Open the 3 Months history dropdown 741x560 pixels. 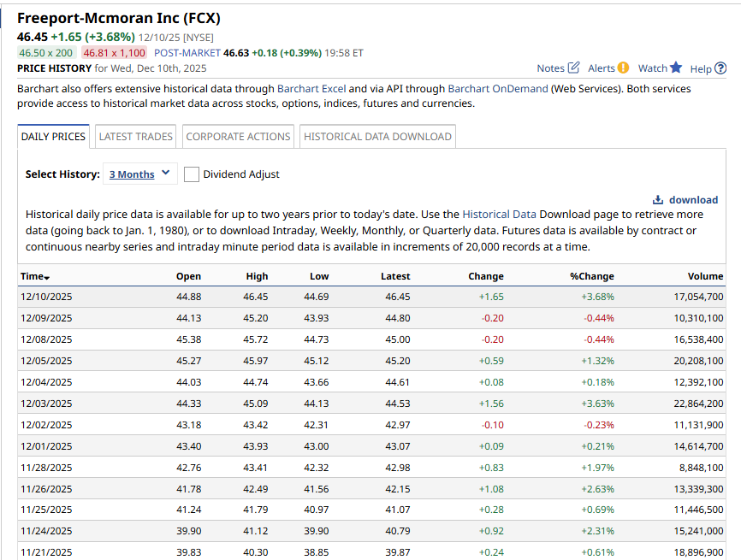[140, 174]
